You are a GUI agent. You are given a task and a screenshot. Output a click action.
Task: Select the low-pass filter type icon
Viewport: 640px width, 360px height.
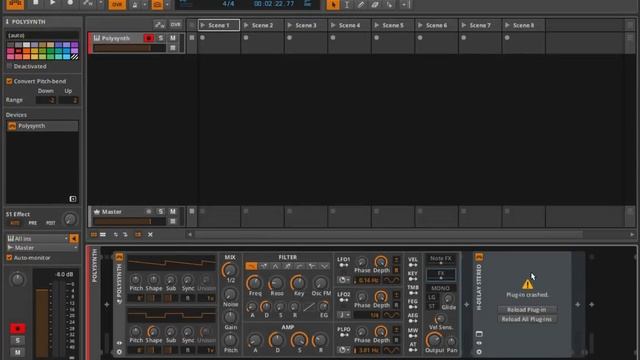point(251,266)
